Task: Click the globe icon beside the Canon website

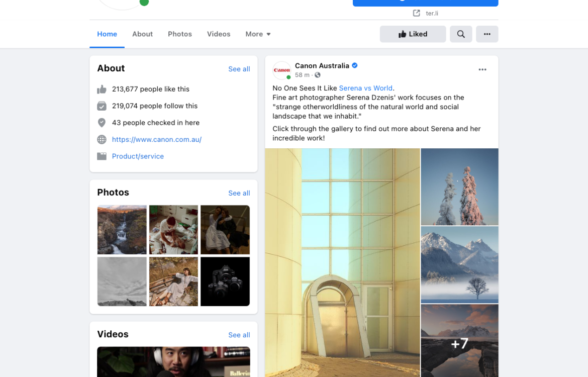Action: [x=102, y=140]
